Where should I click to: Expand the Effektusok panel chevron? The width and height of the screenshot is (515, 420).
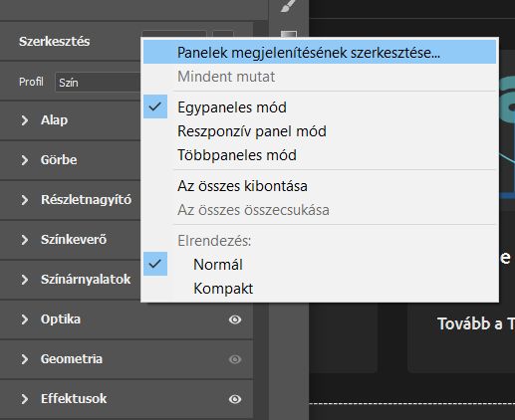click(x=24, y=399)
